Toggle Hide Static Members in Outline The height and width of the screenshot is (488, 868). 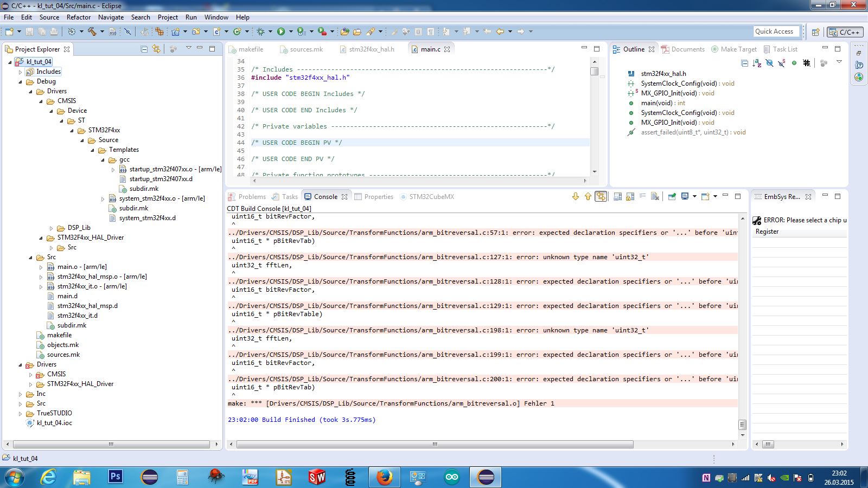(782, 63)
